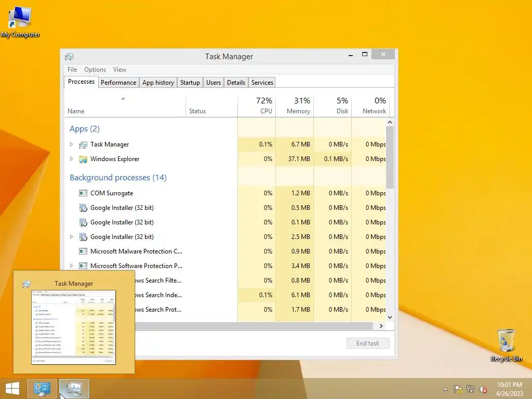Open the My Computer desktop icon
This screenshot has height=399, width=532.
[x=20, y=22]
